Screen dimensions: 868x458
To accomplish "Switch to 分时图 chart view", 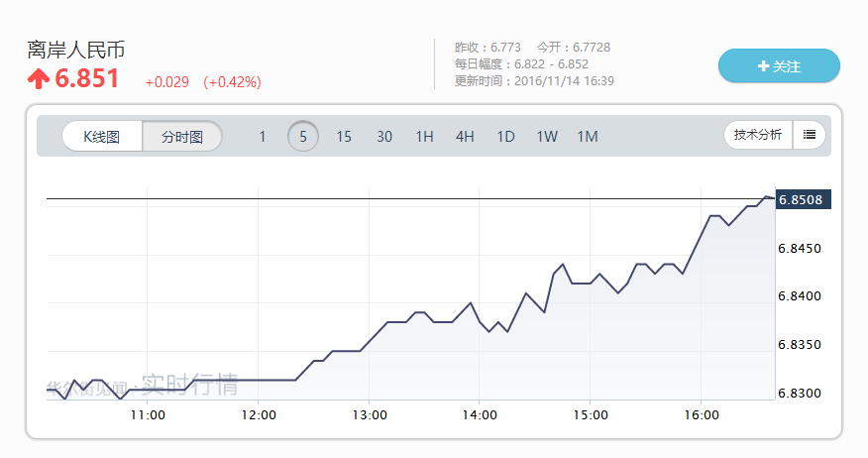I will click(x=182, y=137).
